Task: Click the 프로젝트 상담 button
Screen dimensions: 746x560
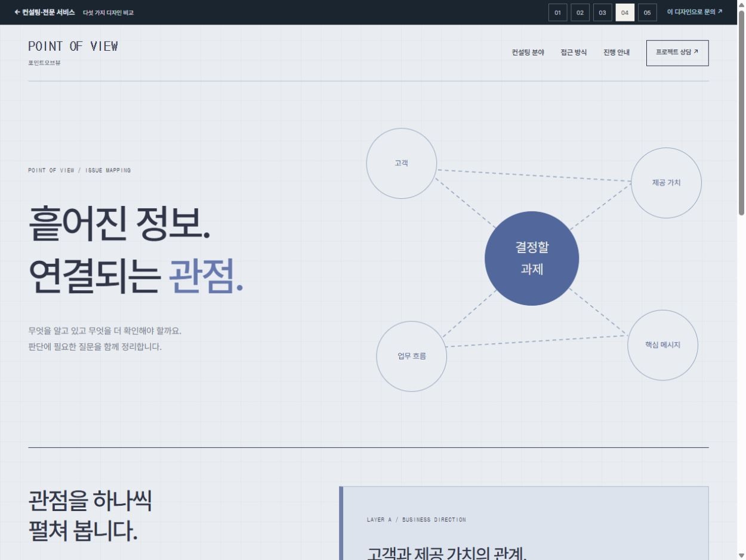Action: [x=677, y=53]
